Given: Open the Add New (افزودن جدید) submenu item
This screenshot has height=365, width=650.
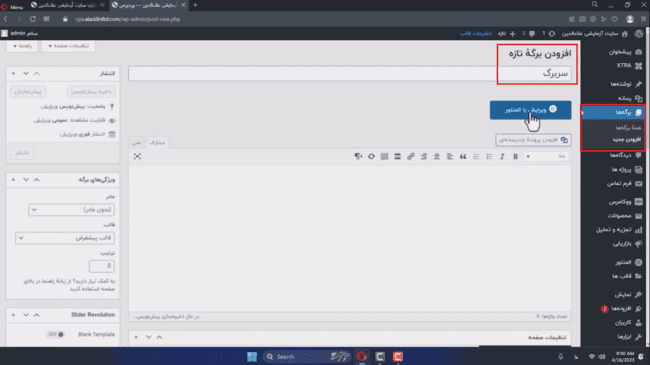Looking at the screenshot, I should click(626, 139).
